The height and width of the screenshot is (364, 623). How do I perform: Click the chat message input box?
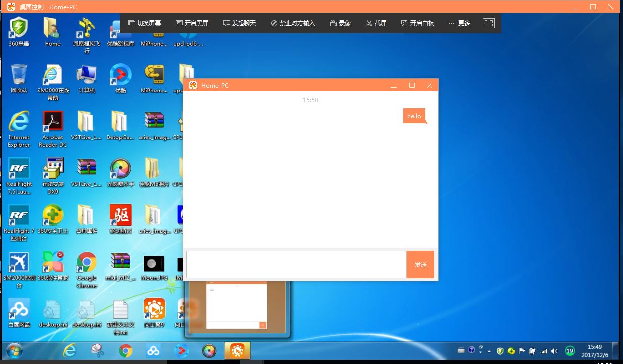[x=296, y=265]
